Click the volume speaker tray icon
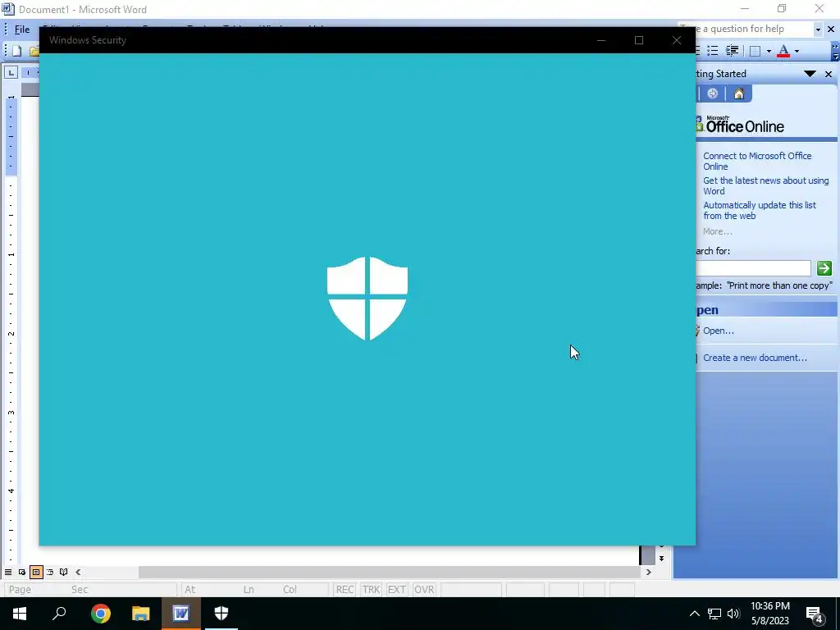Image resolution: width=840 pixels, height=630 pixels. coord(733,614)
